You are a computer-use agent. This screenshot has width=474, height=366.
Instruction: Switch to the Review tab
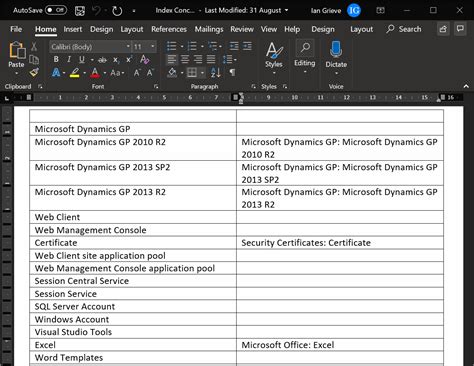[242, 29]
